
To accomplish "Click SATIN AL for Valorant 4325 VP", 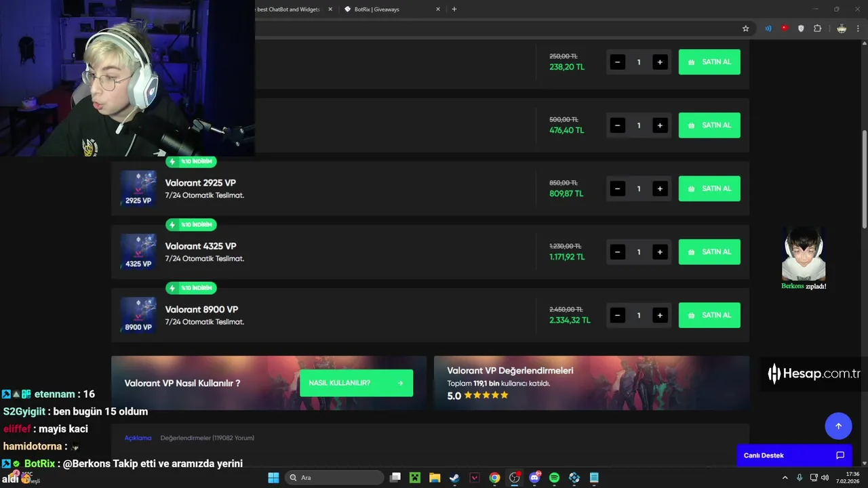I will pyautogui.click(x=709, y=252).
